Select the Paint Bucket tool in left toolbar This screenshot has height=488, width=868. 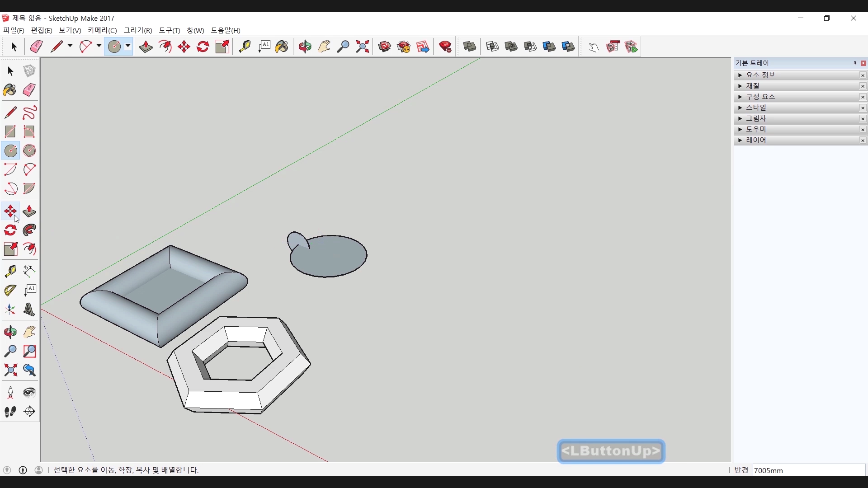point(10,90)
